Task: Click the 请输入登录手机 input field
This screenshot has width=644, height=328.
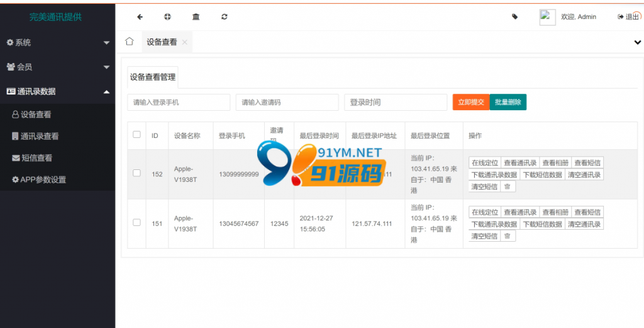Action: tap(179, 103)
